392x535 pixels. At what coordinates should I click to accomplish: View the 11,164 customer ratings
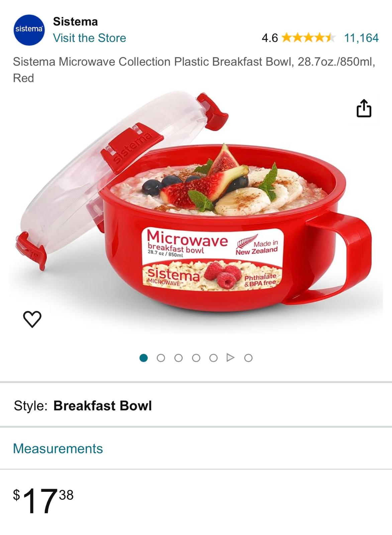362,38
